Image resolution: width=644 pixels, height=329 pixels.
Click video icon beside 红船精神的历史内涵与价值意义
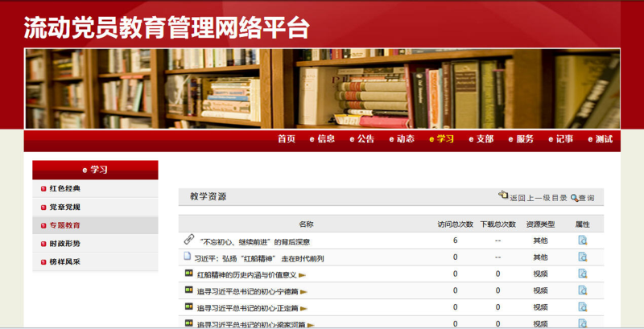189,273
